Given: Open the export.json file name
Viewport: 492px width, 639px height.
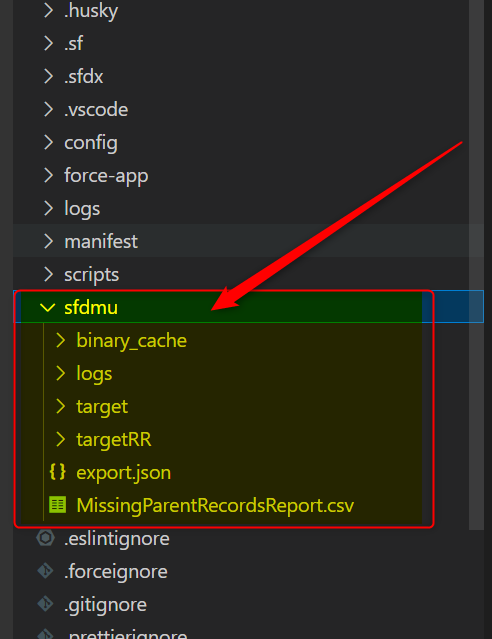Looking at the screenshot, I should coord(124,473).
